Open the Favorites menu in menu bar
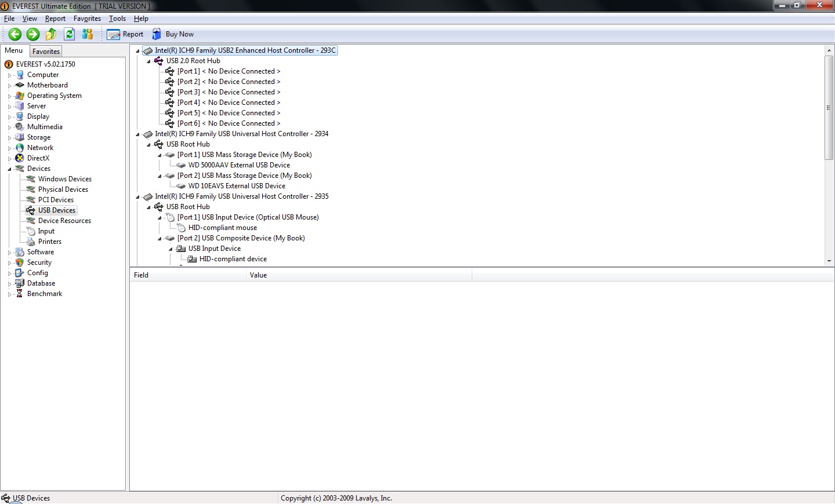 point(87,19)
